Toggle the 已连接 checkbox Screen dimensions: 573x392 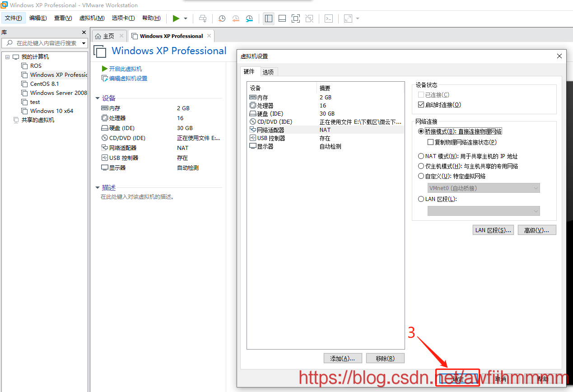coord(421,95)
